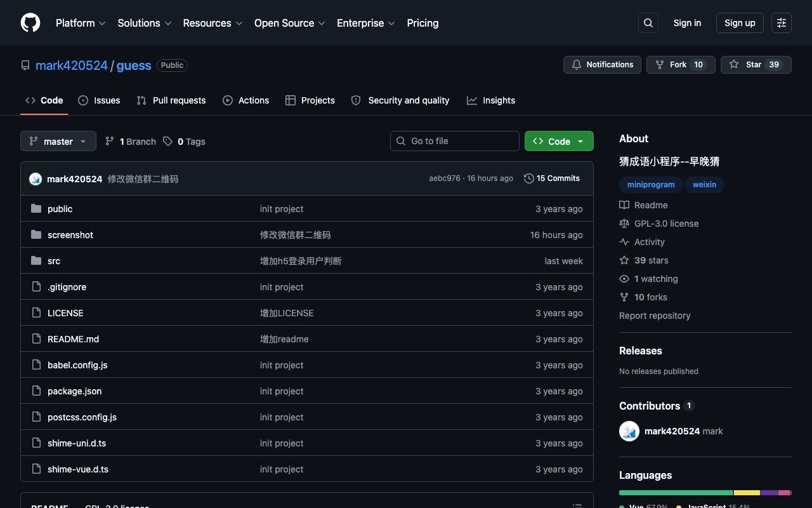This screenshot has width=812, height=508.
Task: Select the Code tab
Action: [44, 100]
